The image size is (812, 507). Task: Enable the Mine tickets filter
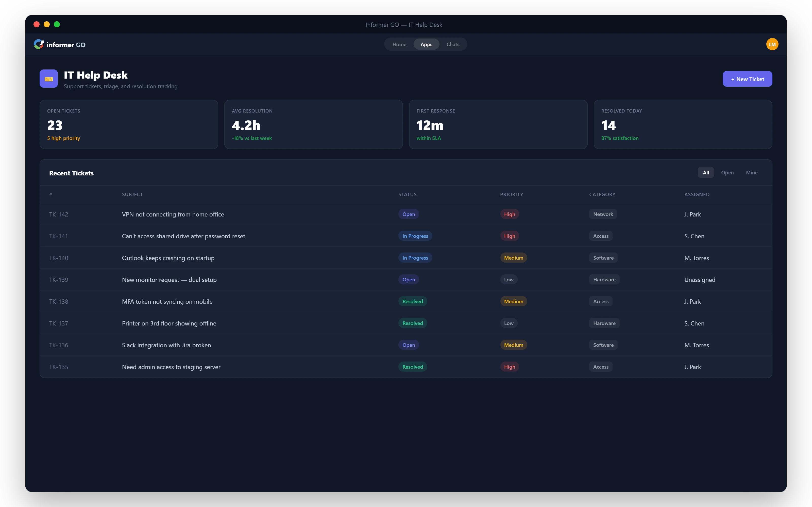[x=752, y=172]
